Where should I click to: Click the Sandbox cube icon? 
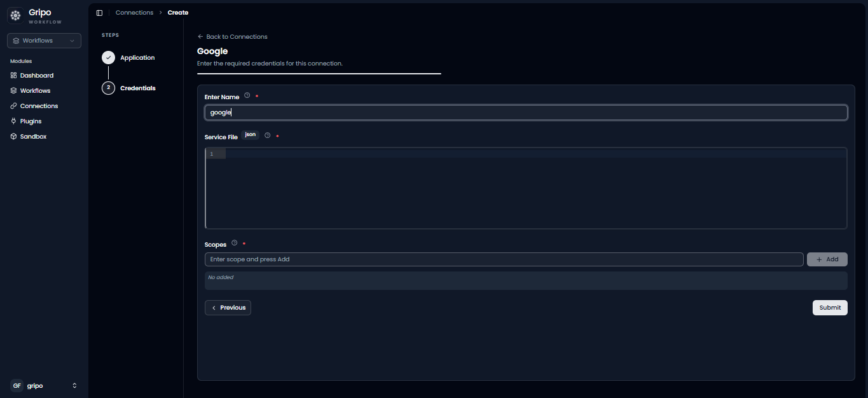click(x=13, y=137)
